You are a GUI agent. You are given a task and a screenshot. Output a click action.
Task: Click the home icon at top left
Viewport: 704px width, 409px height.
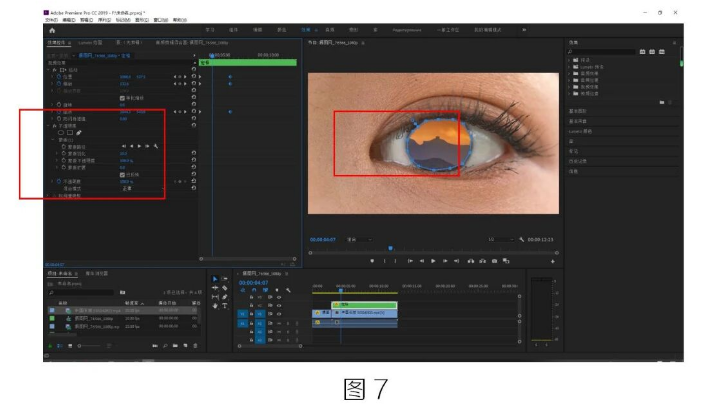(x=51, y=30)
